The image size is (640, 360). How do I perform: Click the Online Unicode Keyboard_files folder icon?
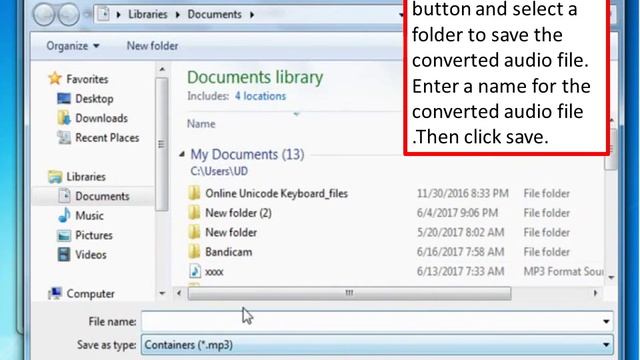point(194,193)
